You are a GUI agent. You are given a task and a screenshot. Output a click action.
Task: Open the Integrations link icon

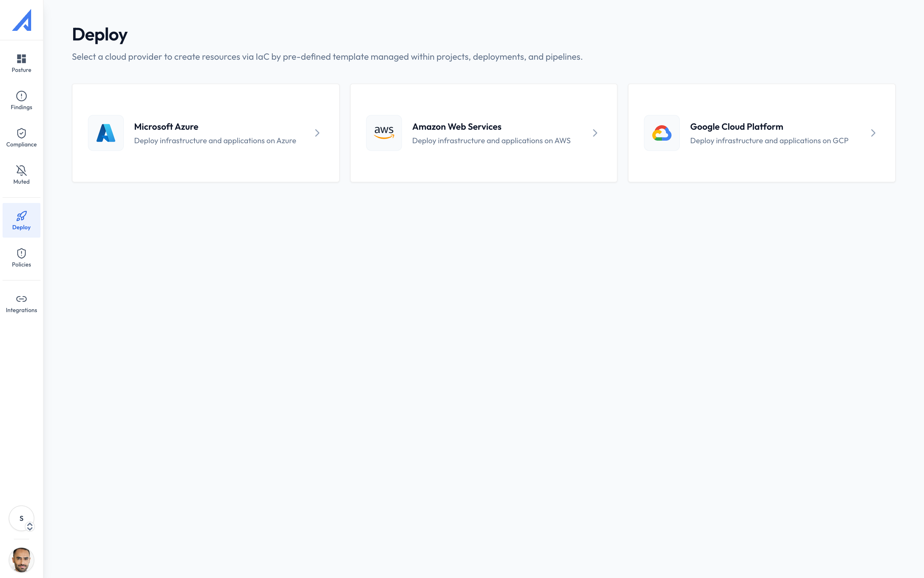point(21,299)
